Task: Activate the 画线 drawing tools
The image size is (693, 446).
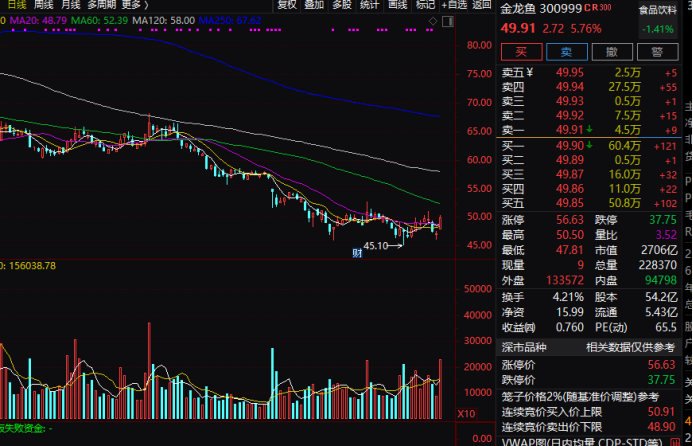Action: 397,5
